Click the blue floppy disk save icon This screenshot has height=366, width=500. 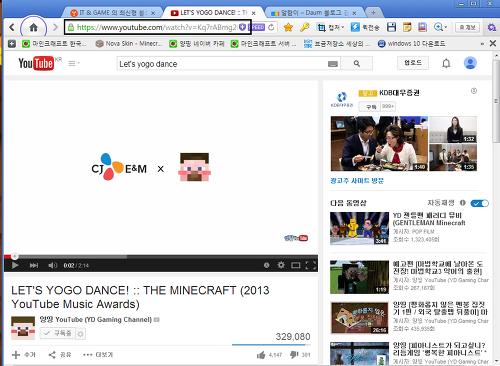point(391,27)
